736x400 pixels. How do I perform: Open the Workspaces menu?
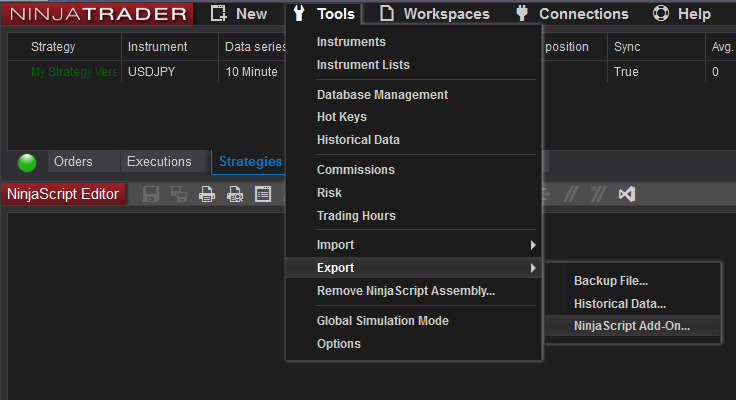(x=435, y=14)
